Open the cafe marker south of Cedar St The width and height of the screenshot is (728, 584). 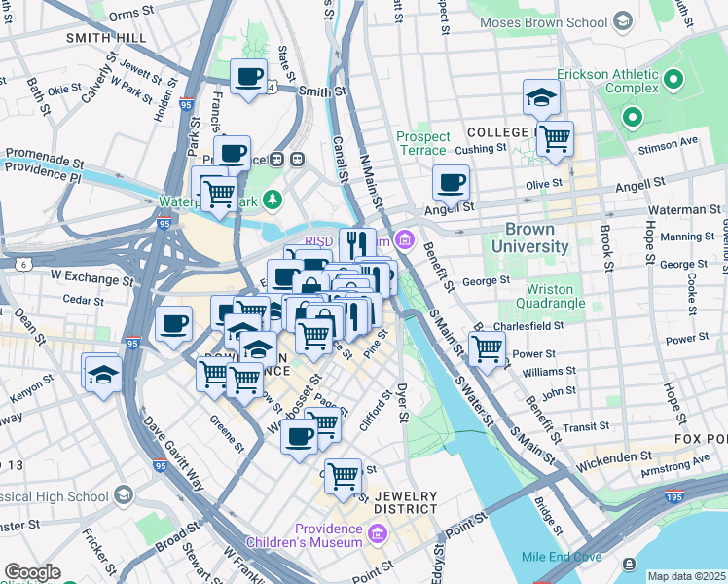pos(173,324)
